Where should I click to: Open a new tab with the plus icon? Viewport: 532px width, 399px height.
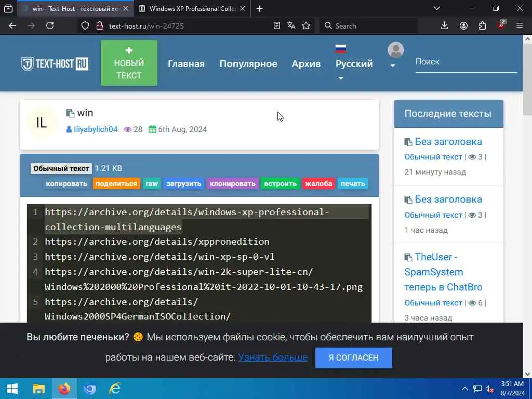260,9
